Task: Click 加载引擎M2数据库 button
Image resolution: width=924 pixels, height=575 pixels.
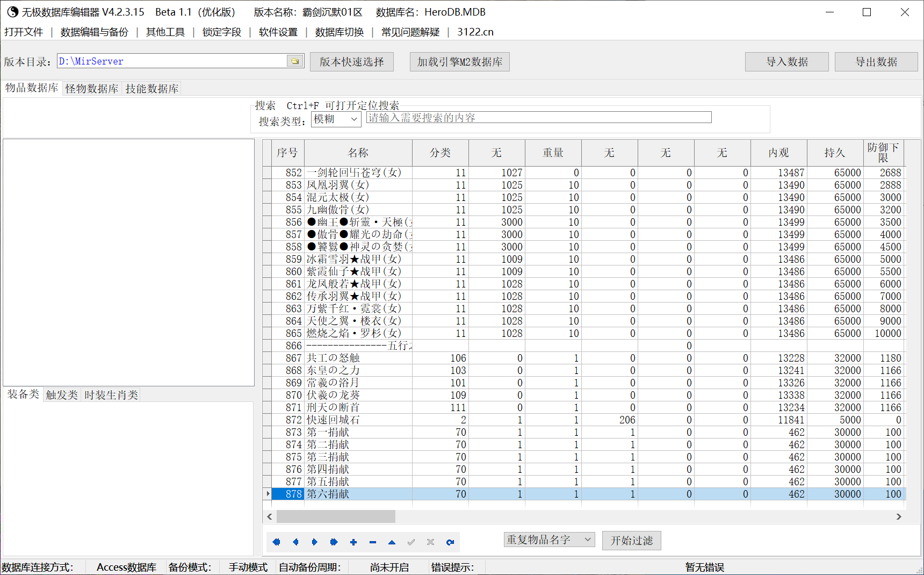Action: 460,62
